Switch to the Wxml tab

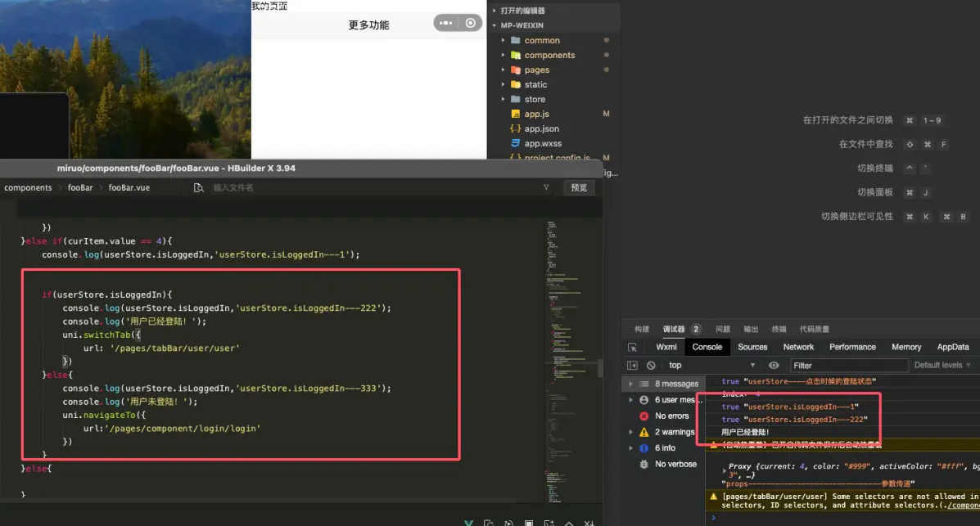click(666, 347)
